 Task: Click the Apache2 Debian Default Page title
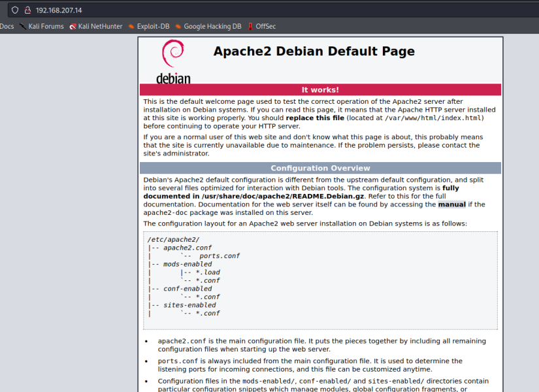[x=314, y=51]
